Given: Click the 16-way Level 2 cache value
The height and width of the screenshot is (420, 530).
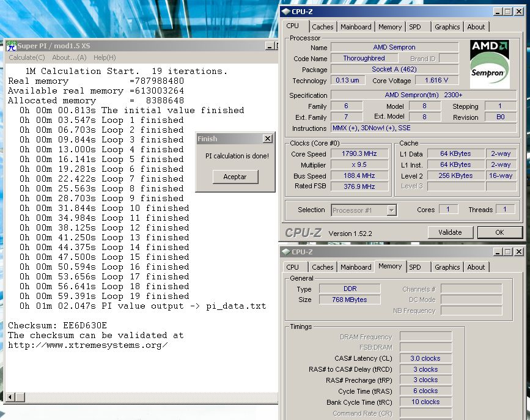Looking at the screenshot, I should point(501,176).
